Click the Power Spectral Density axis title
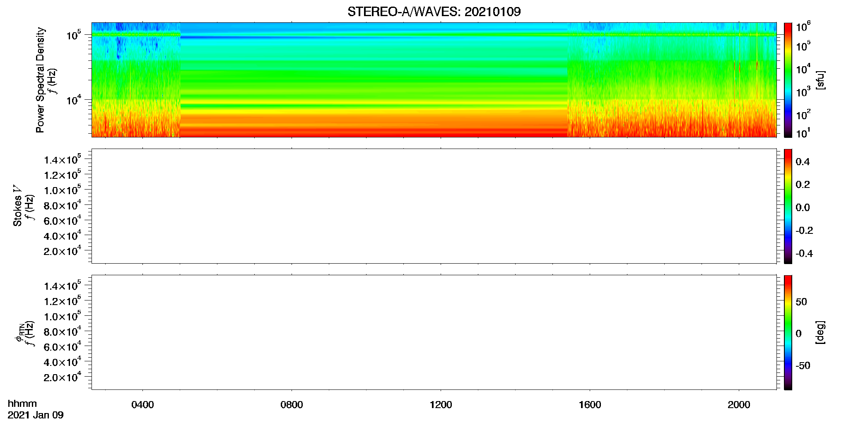Viewport: 868px width, 447px height. [x=40, y=80]
